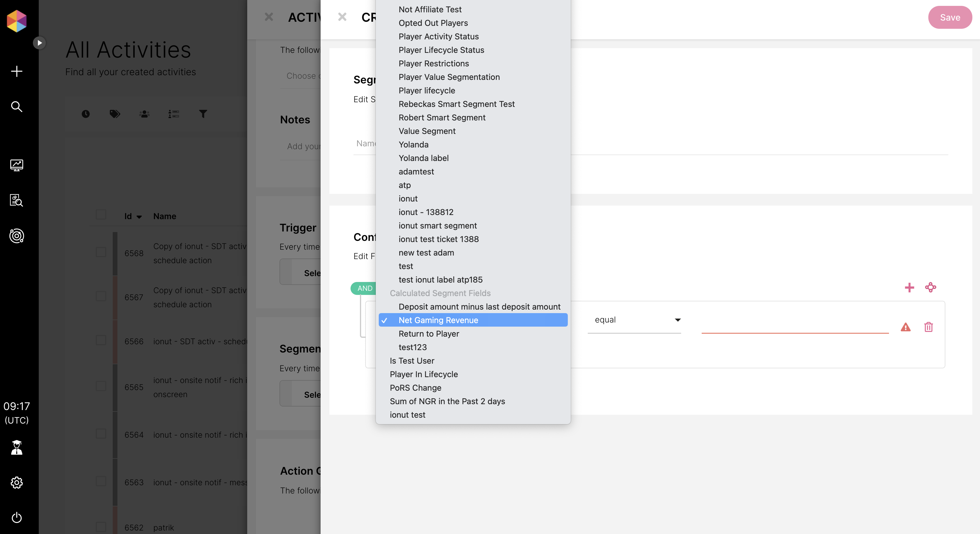Image resolution: width=980 pixels, height=534 pixels.
Task: Check the row 6565 checkbox
Action: [x=101, y=386]
